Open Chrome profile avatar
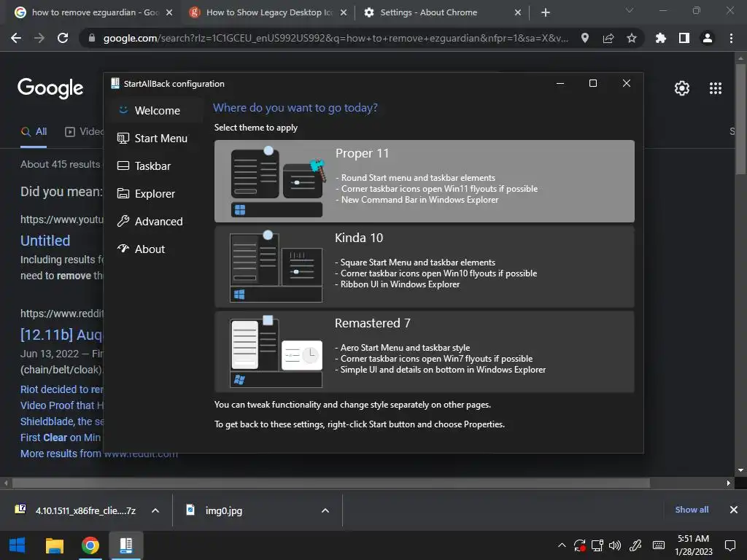The height and width of the screenshot is (560, 747). 708,38
